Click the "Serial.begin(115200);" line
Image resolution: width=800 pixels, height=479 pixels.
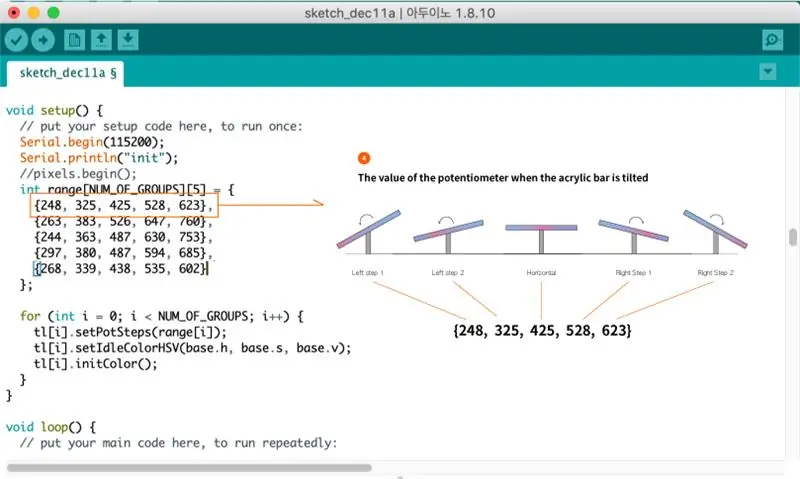tap(92, 142)
